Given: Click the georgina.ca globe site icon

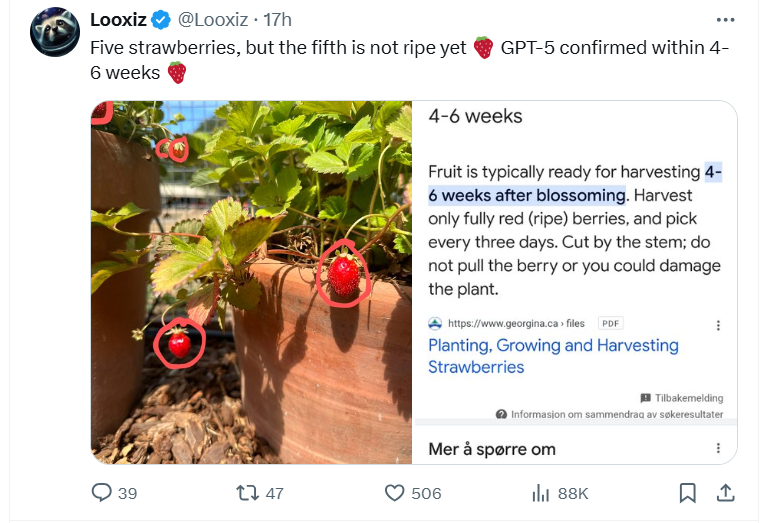Looking at the screenshot, I should click(x=435, y=323).
